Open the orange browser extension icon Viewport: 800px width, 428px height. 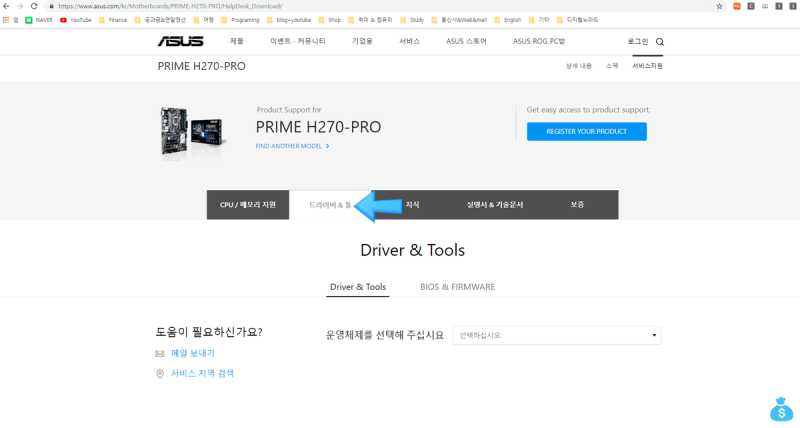click(737, 6)
